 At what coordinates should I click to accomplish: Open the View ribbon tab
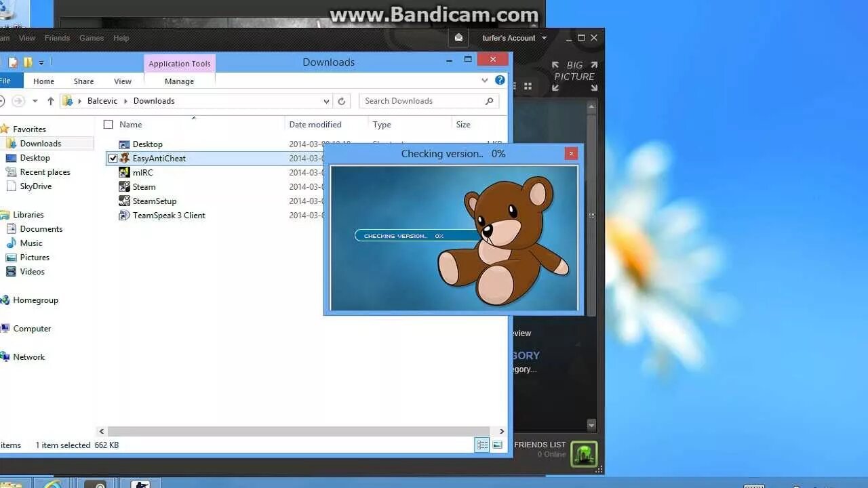[x=123, y=81]
